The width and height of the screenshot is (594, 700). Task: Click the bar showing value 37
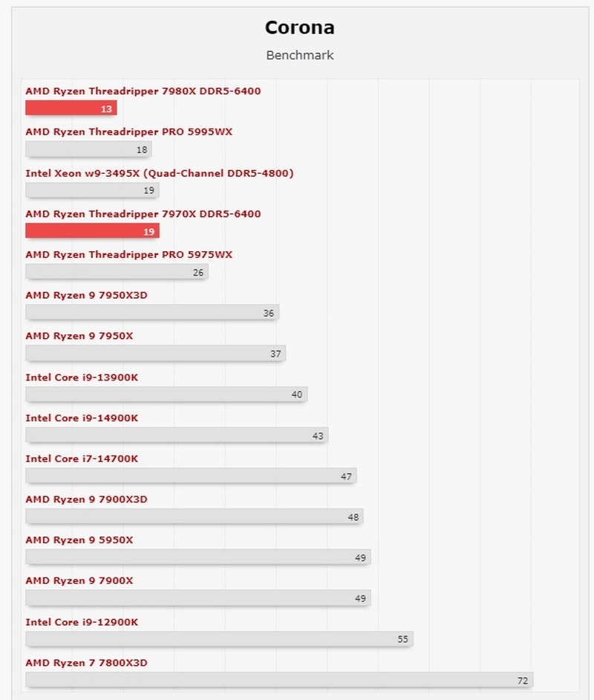(x=154, y=354)
